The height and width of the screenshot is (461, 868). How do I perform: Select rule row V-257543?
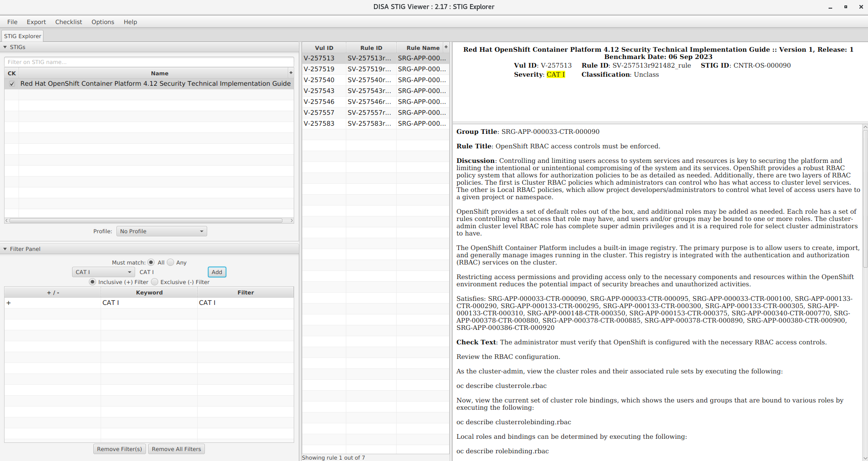(375, 91)
